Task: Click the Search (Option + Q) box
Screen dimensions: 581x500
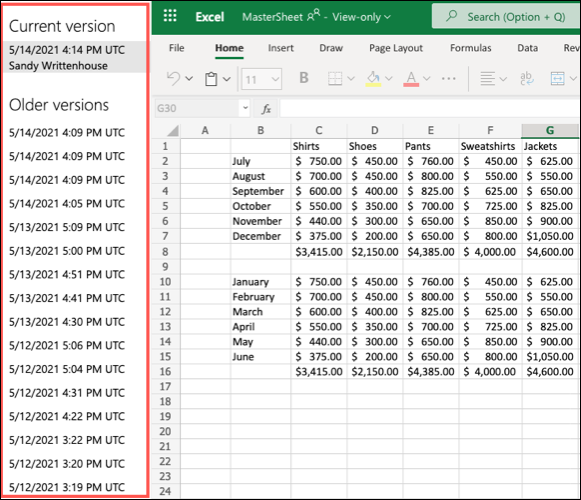Action: (506, 16)
